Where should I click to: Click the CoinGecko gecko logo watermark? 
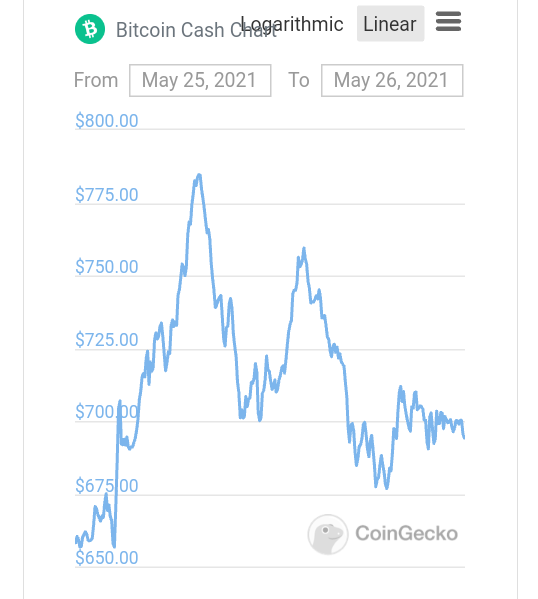coord(328,534)
